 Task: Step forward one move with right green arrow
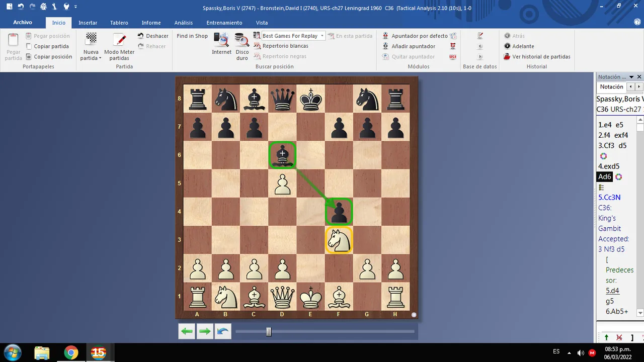(205, 331)
